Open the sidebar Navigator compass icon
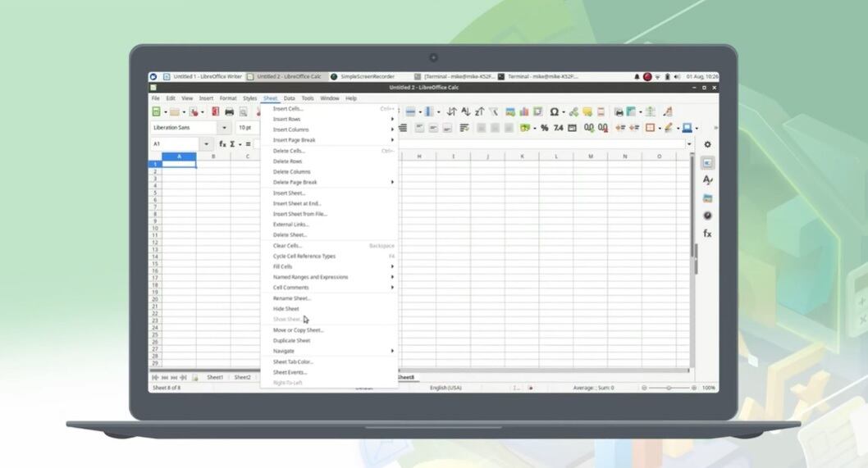 point(707,216)
